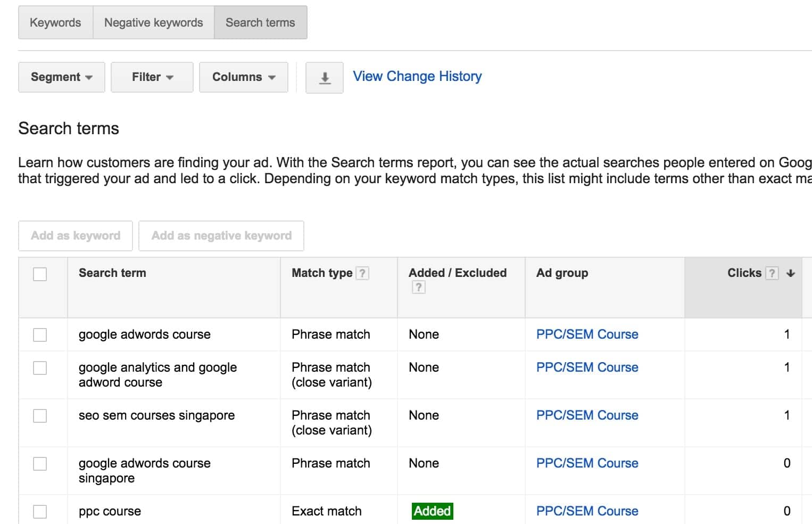This screenshot has width=812, height=524.
Task: Open PPC/SEM Course link in 'ppc course' row
Action: tap(587, 511)
